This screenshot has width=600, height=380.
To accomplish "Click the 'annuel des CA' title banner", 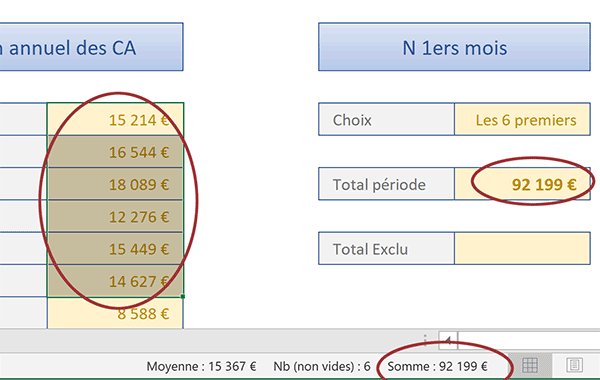I will (91, 47).
